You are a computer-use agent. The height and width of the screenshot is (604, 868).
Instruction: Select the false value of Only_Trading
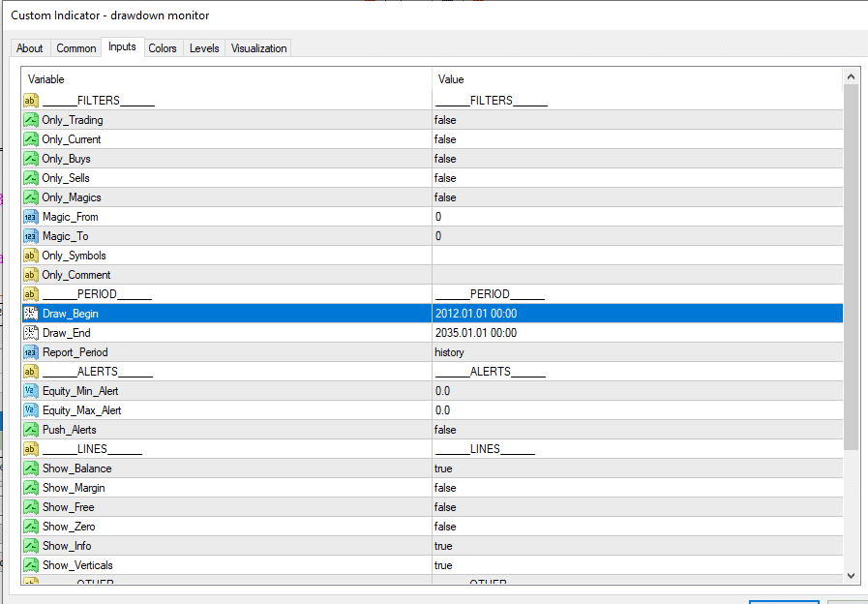coord(445,120)
